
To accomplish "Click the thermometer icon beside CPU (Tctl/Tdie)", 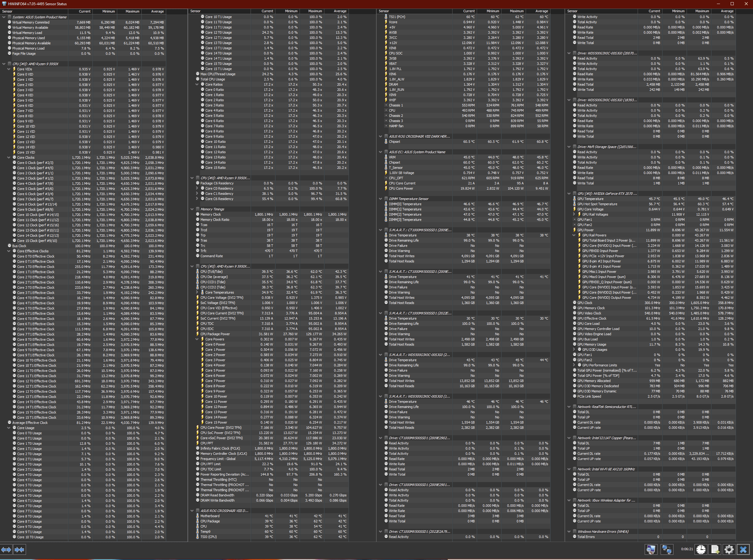I will coord(197,272).
